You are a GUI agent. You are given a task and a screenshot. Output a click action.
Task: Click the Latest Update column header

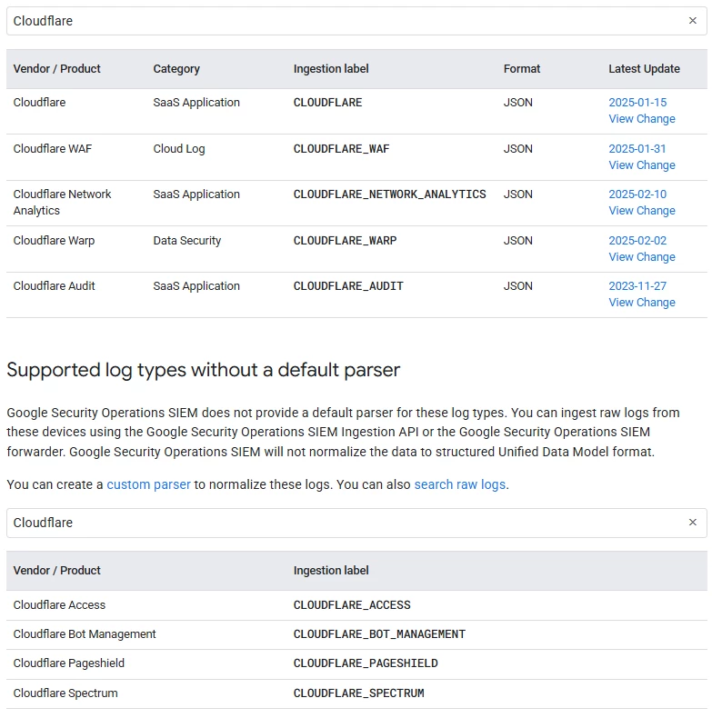[x=644, y=69]
